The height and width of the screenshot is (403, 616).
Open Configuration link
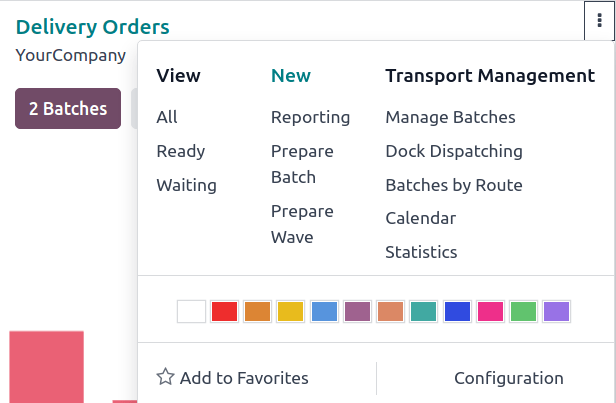point(509,378)
